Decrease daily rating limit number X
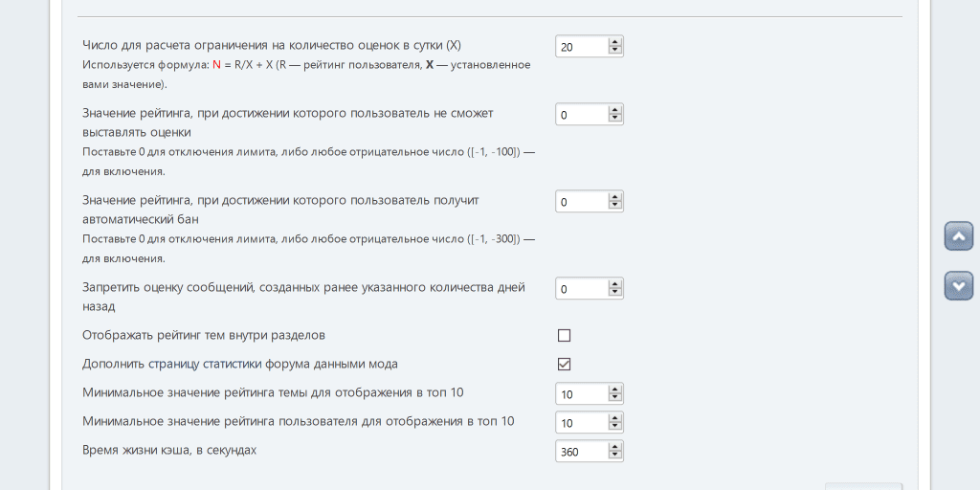 615,51
